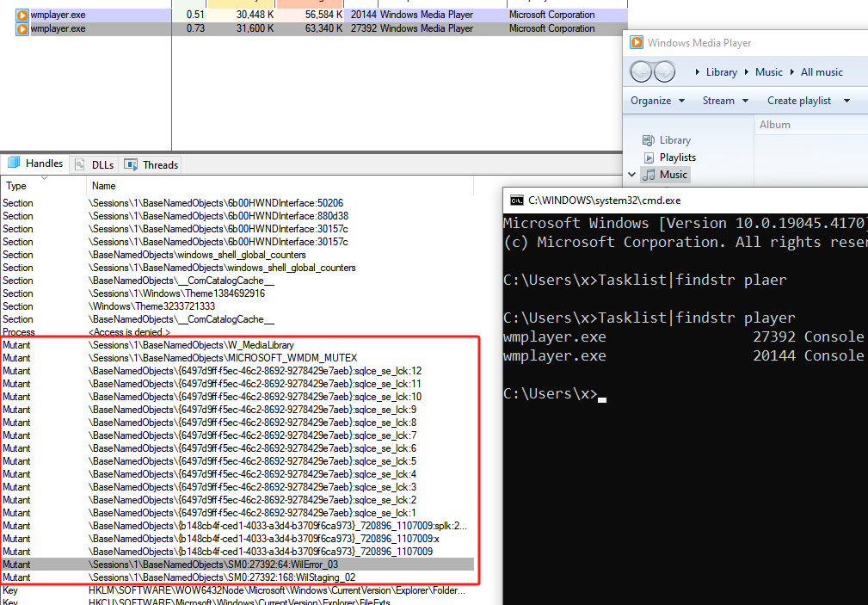Open the Handles tab
The height and width of the screenshot is (605, 868).
[x=35, y=164]
